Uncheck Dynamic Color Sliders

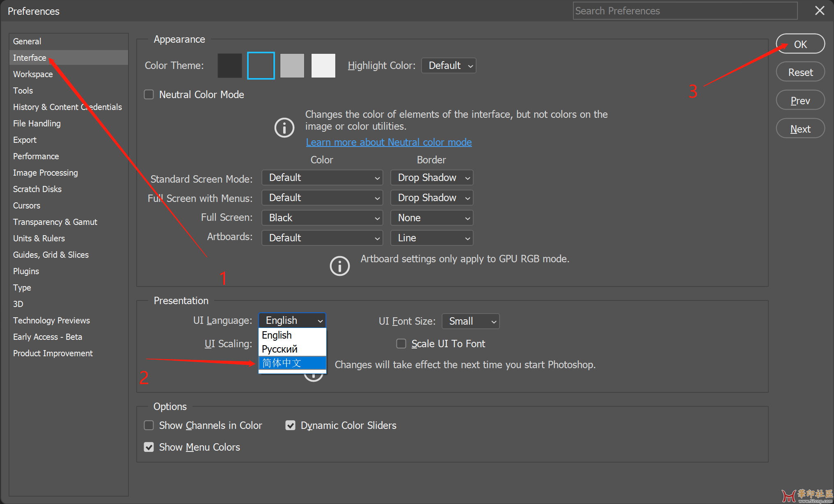pyautogui.click(x=290, y=425)
